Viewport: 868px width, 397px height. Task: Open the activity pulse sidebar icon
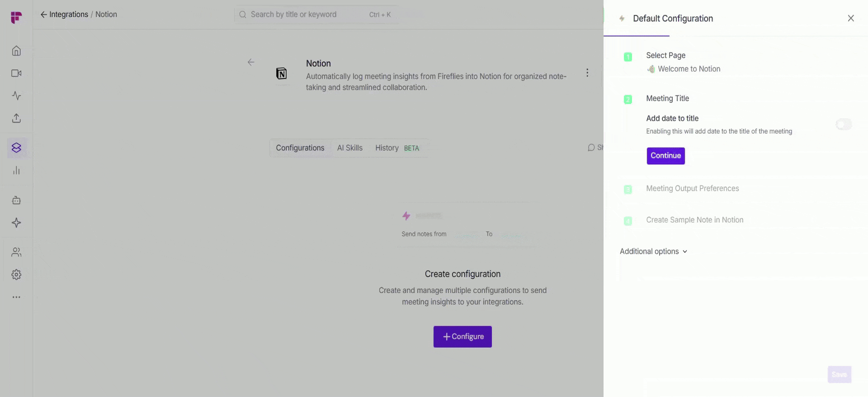pyautogui.click(x=16, y=96)
